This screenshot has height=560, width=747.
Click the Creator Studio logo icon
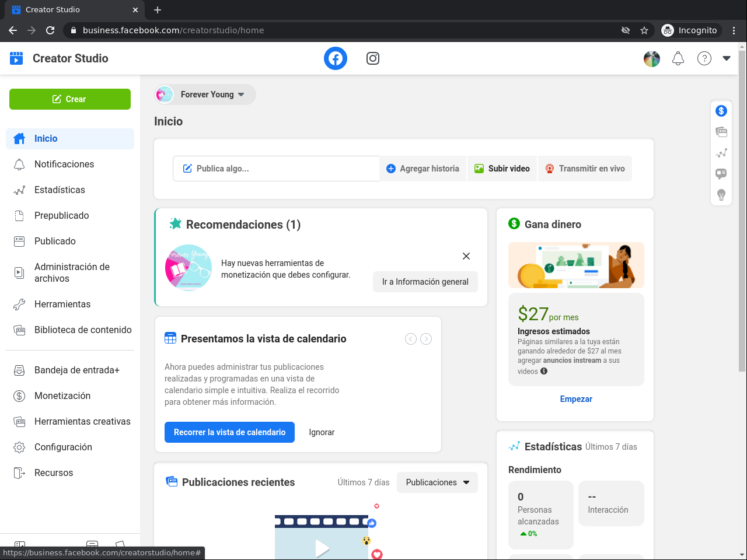(x=16, y=58)
